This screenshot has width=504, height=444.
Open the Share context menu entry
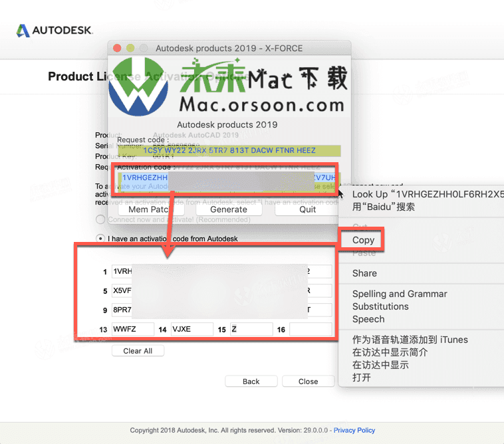(x=364, y=273)
